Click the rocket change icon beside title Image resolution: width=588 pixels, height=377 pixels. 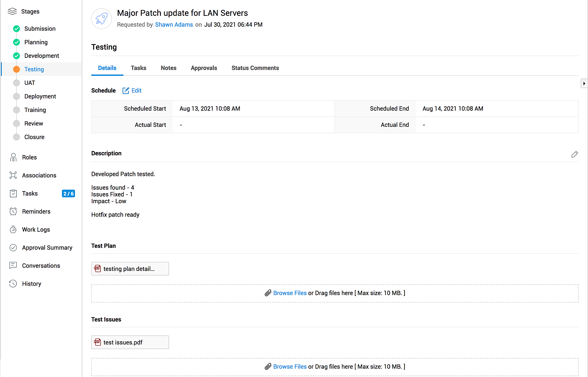click(x=102, y=18)
